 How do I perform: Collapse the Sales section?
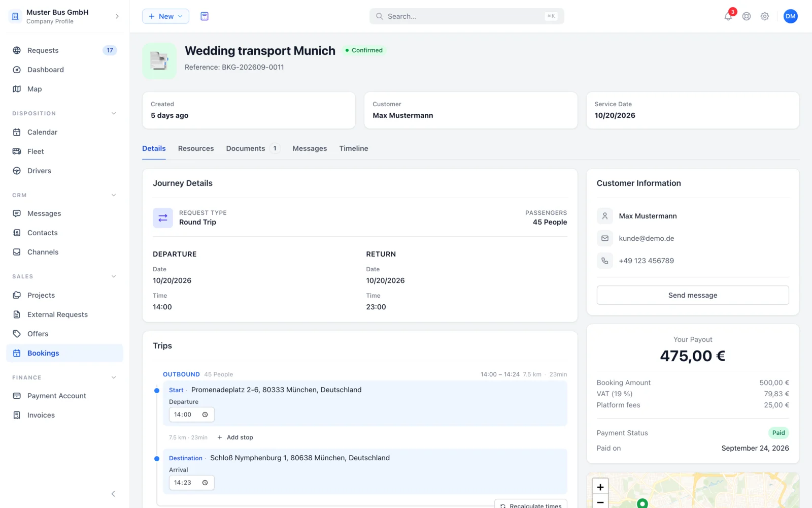(114, 276)
